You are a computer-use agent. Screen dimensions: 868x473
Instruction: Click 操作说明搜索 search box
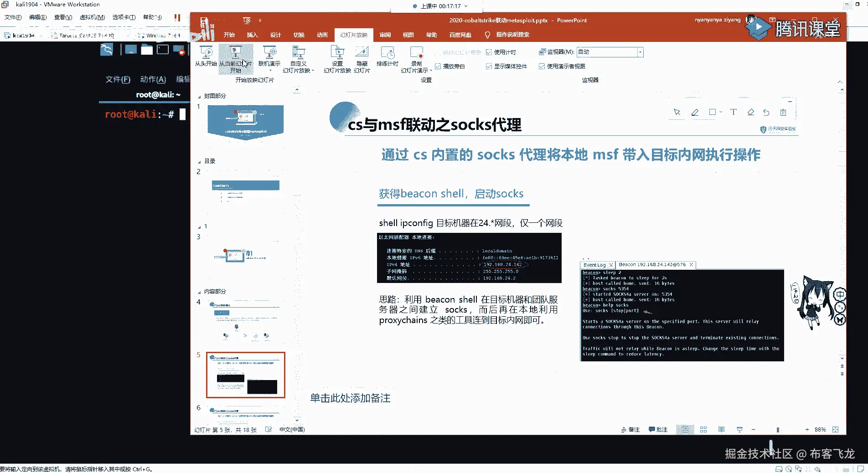[512, 35]
